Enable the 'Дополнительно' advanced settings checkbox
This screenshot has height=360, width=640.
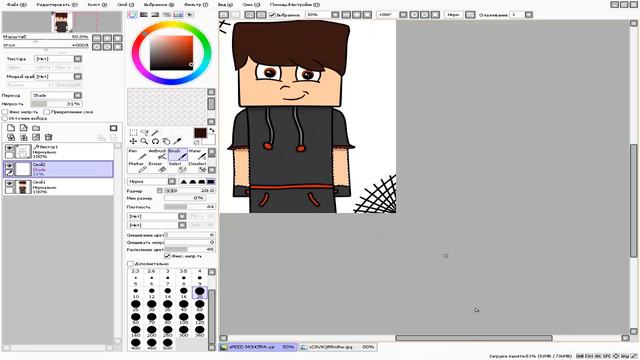coord(130,264)
